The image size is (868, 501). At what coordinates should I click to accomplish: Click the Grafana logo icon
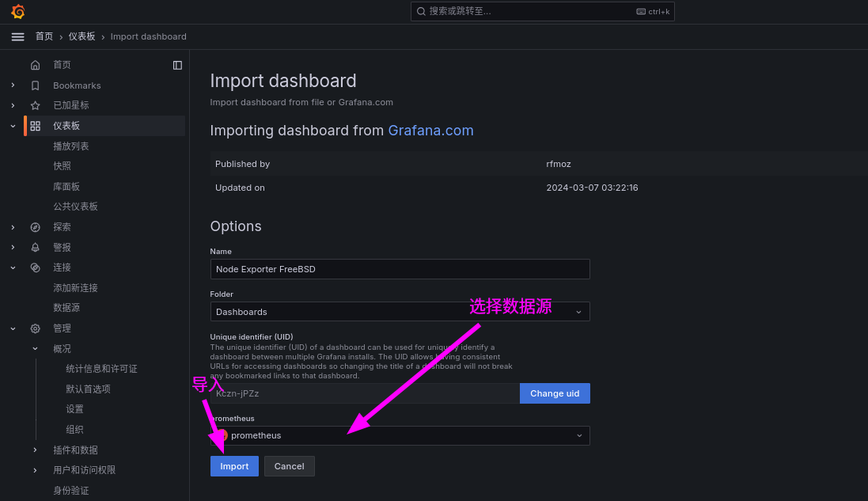click(x=17, y=11)
